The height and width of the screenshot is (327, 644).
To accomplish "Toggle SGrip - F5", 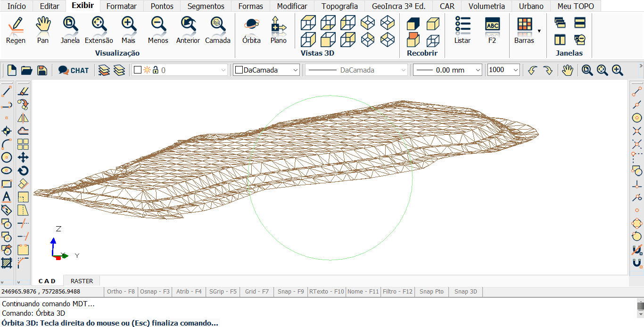I will click(x=223, y=292).
